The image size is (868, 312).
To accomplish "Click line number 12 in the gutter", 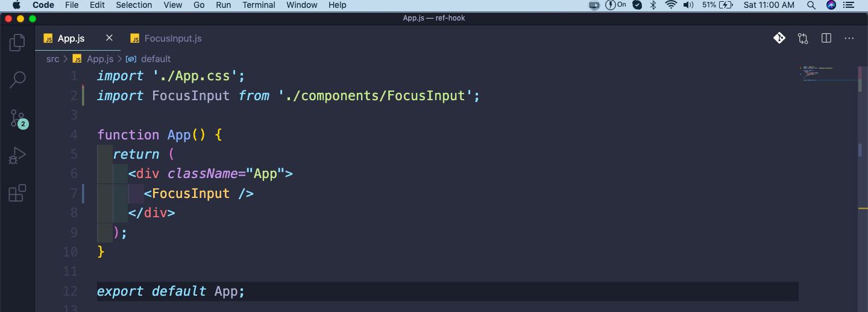I will pyautogui.click(x=71, y=291).
